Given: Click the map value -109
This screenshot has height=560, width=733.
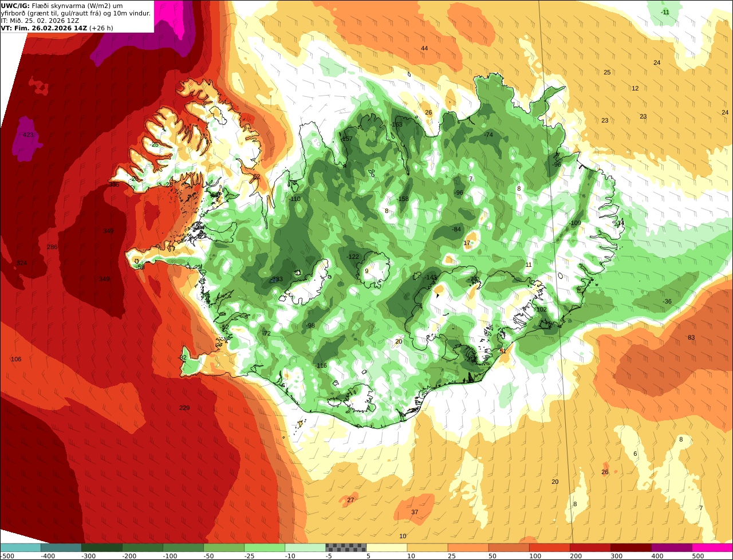Looking at the screenshot, I should [575, 223].
